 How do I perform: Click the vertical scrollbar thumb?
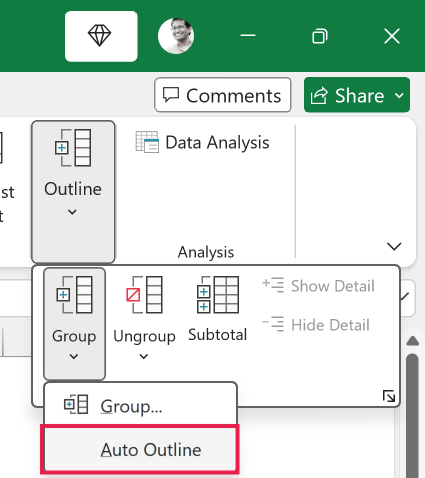pyautogui.click(x=413, y=416)
